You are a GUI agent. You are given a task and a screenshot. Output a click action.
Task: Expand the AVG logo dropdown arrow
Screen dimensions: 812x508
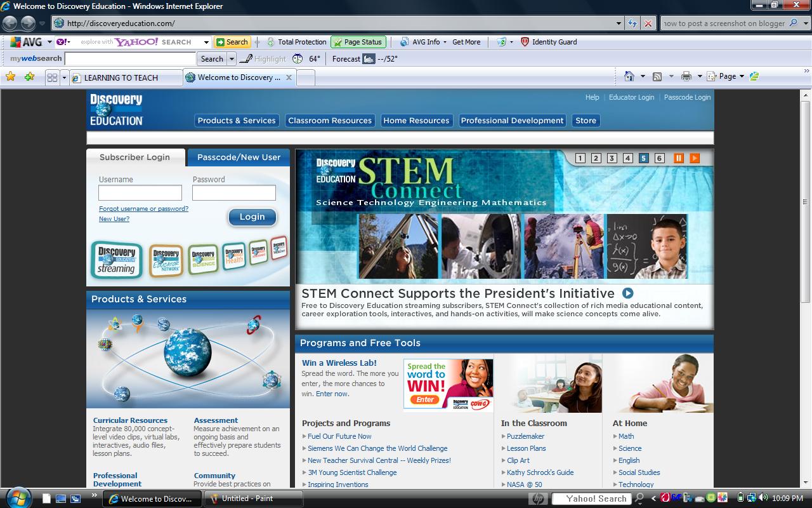point(49,42)
